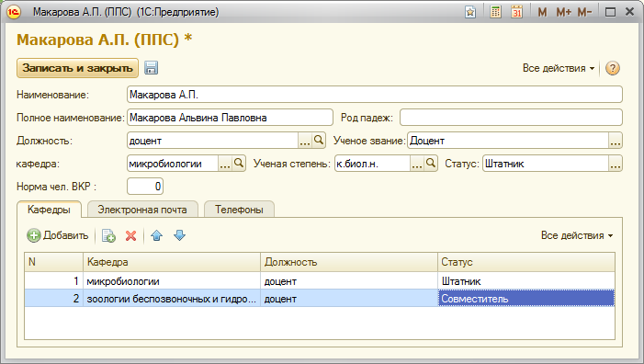Viewport: 644px width, 364px height.
Task: Open the Статус field selection ellipsis
Action: pyautogui.click(x=615, y=164)
